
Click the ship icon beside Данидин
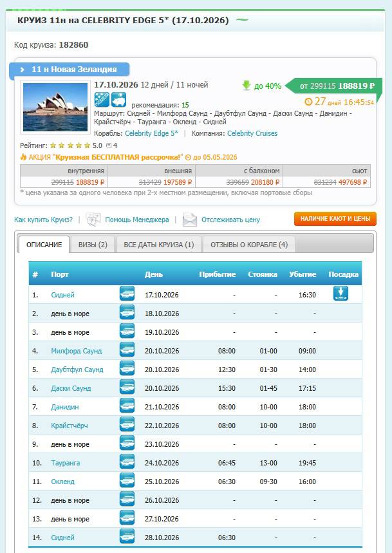coord(127,406)
